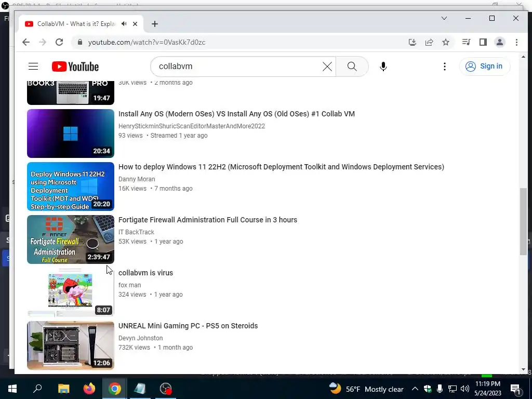Open collabvm is virus video title
This screenshot has height=399, width=532.
coord(145,273)
